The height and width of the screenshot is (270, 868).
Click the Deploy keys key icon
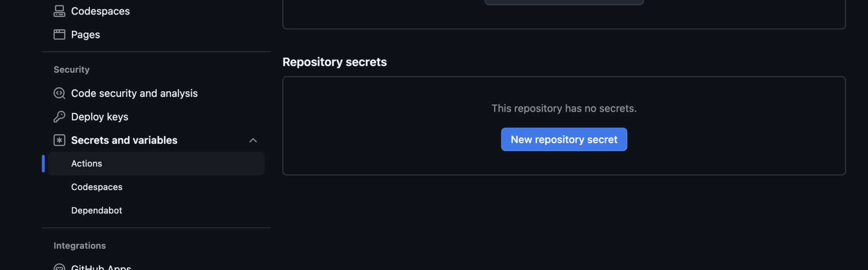point(59,116)
